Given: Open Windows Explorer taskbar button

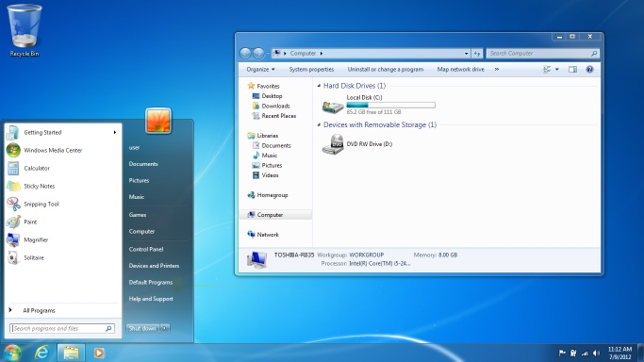Looking at the screenshot, I should point(71,353).
